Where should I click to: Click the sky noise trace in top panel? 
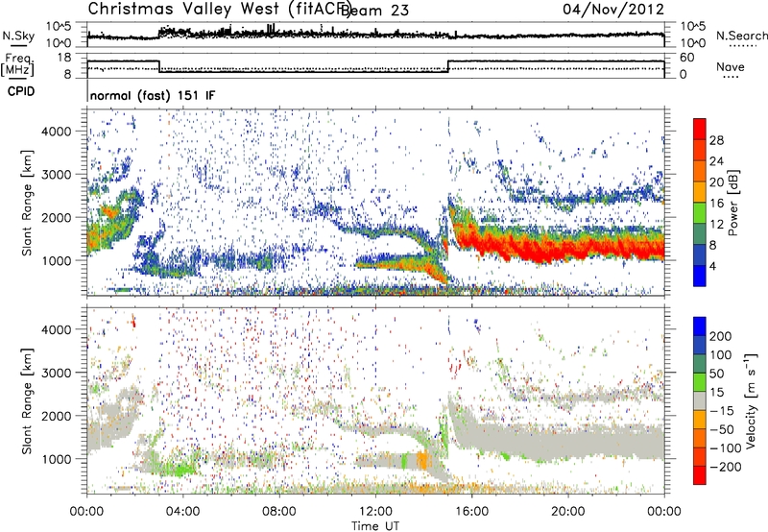point(375,36)
